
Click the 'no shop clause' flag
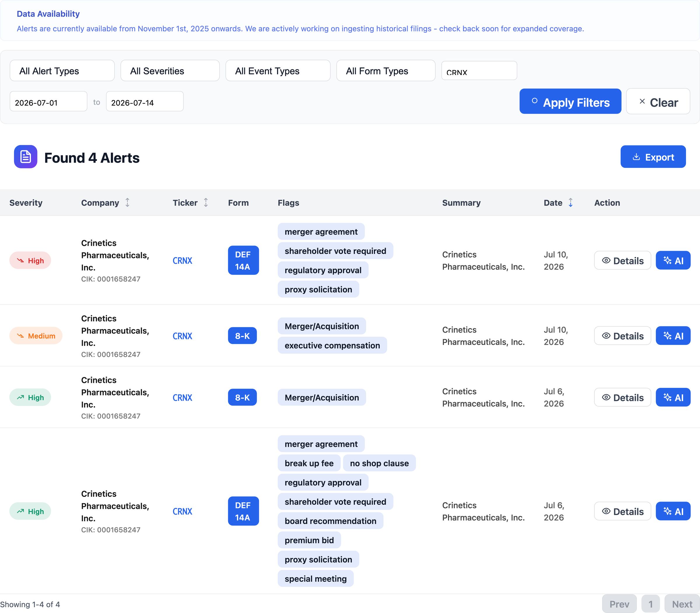[379, 463]
